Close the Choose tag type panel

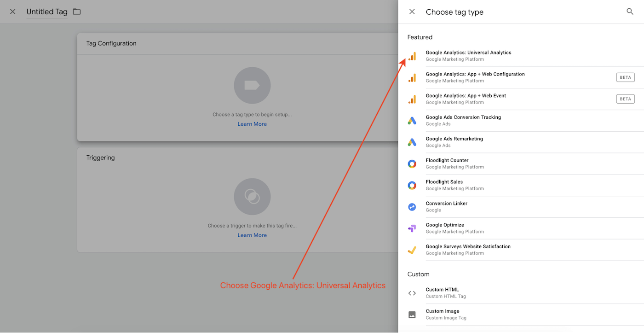tap(412, 12)
